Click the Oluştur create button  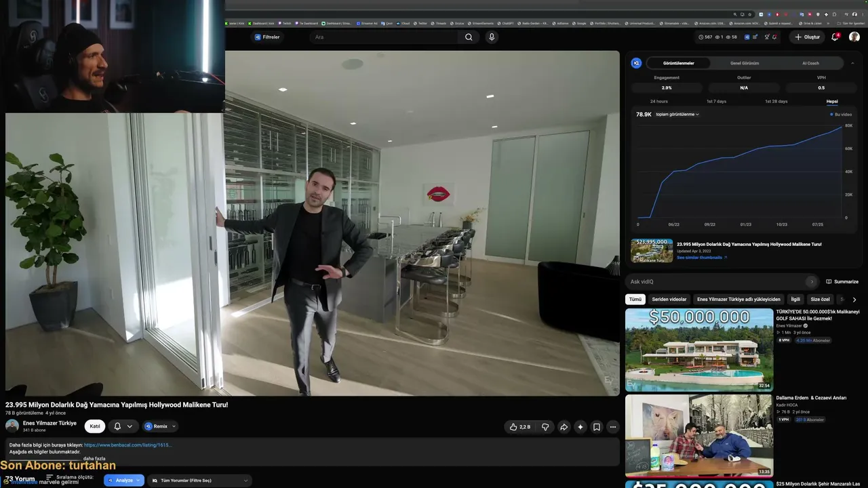coord(808,37)
